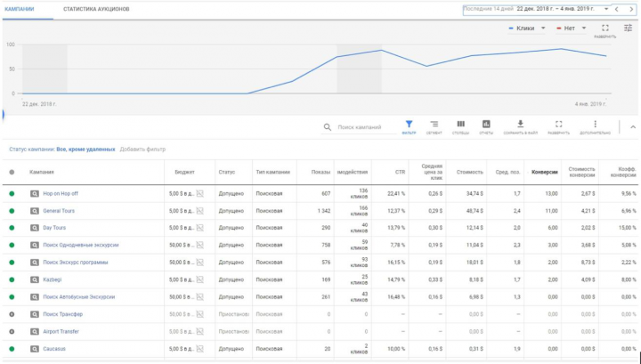Sort by Кампания column header
The height and width of the screenshot is (364, 641).
pyautogui.click(x=42, y=172)
